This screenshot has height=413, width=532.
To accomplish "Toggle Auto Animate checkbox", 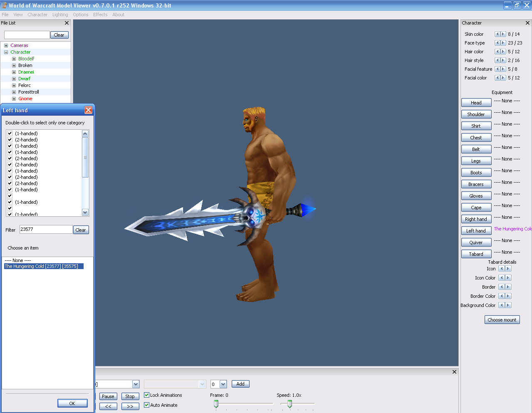I will (x=146, y=405).
